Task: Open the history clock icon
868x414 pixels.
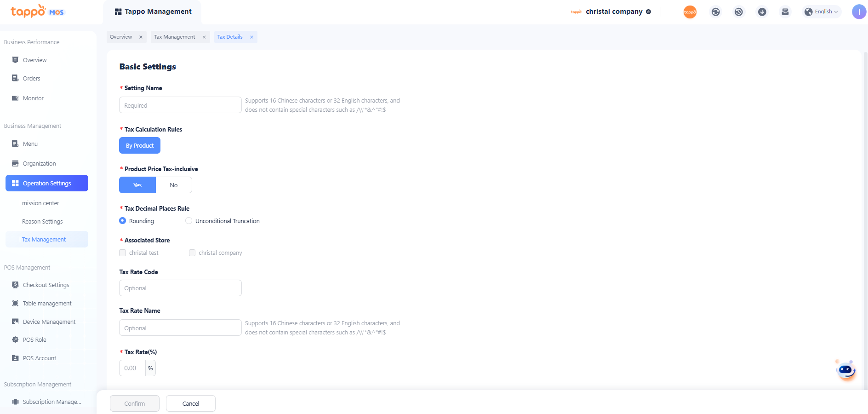Action: (738, 12)
